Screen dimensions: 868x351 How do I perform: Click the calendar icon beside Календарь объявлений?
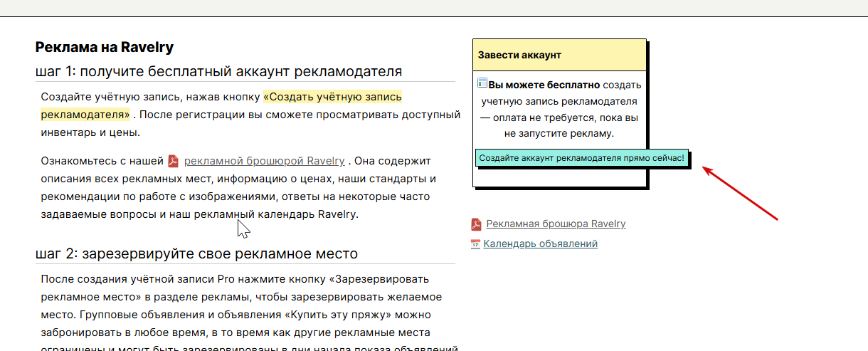476,244
